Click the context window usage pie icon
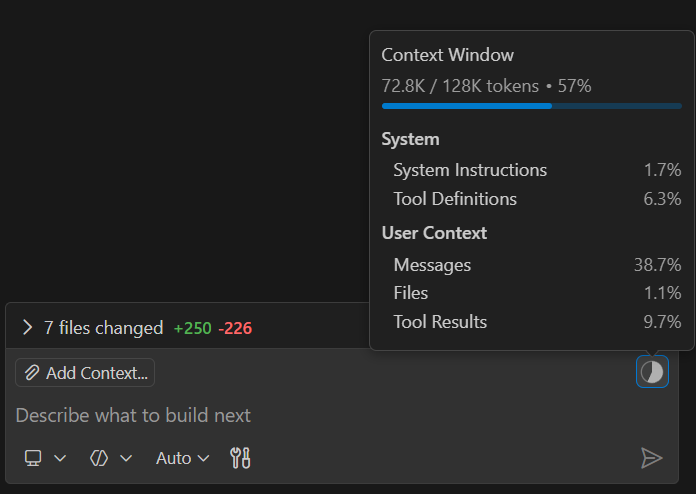The width and height of the screenshot is (696, 494). 652,372
